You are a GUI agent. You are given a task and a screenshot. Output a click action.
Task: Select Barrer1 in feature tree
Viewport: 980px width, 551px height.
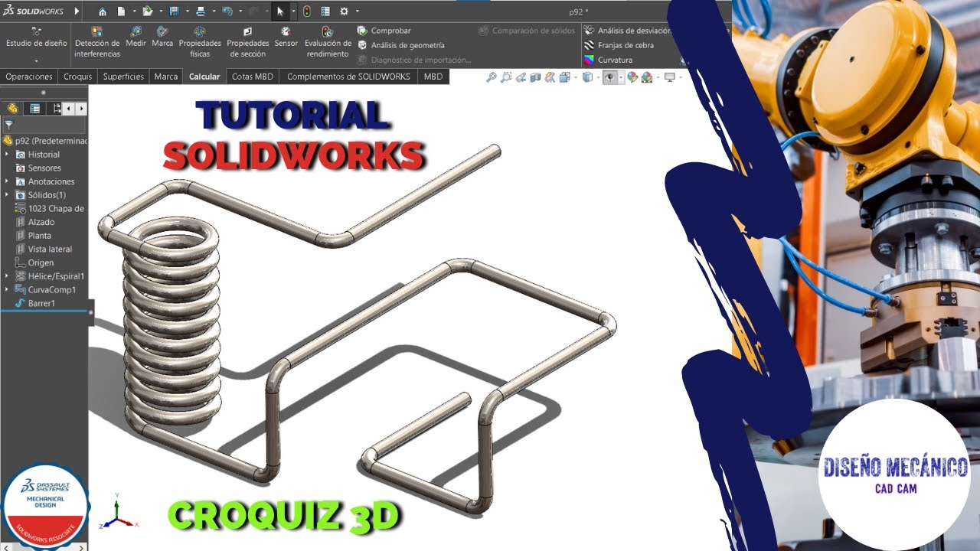(x=35, y=304)
